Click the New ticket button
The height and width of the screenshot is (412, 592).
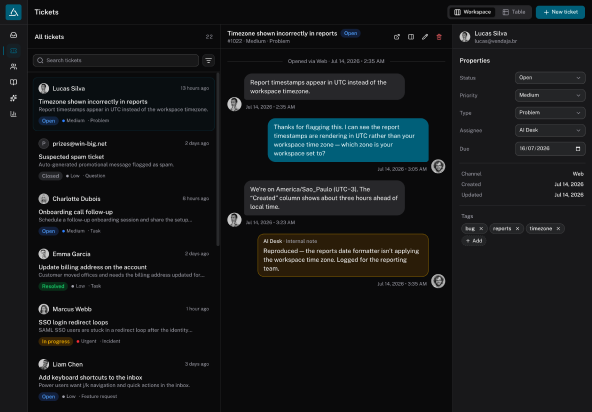tap(560, 12)
